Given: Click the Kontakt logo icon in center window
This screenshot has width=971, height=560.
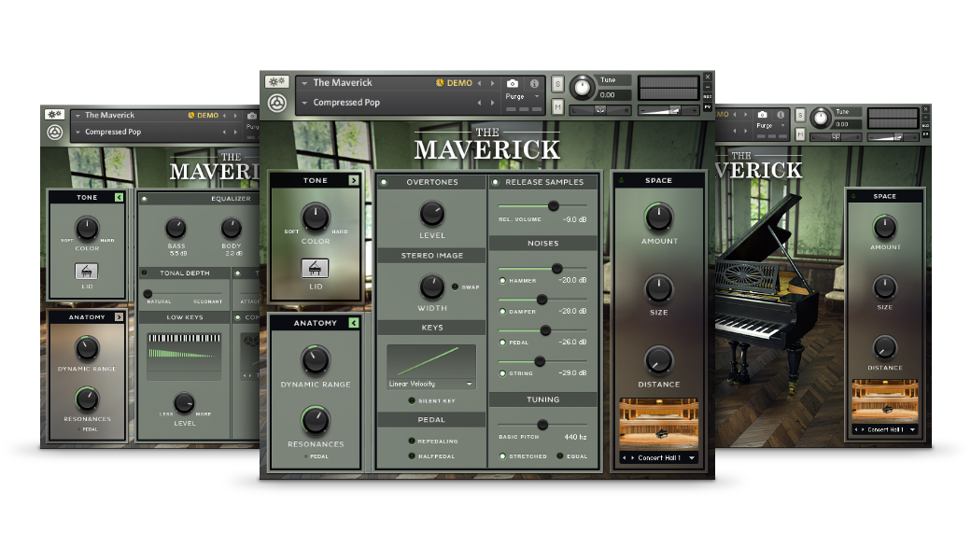Looking at the screenshot, I should (276, 103).
